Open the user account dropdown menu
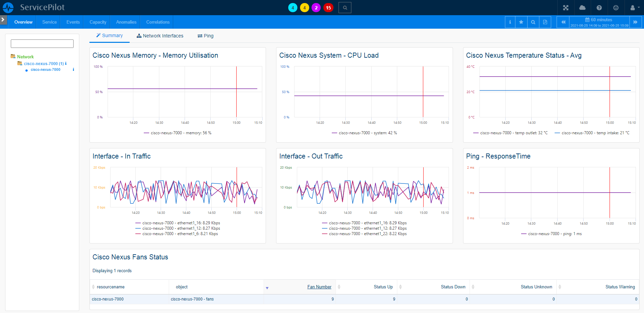 click(x=635, y=7)
